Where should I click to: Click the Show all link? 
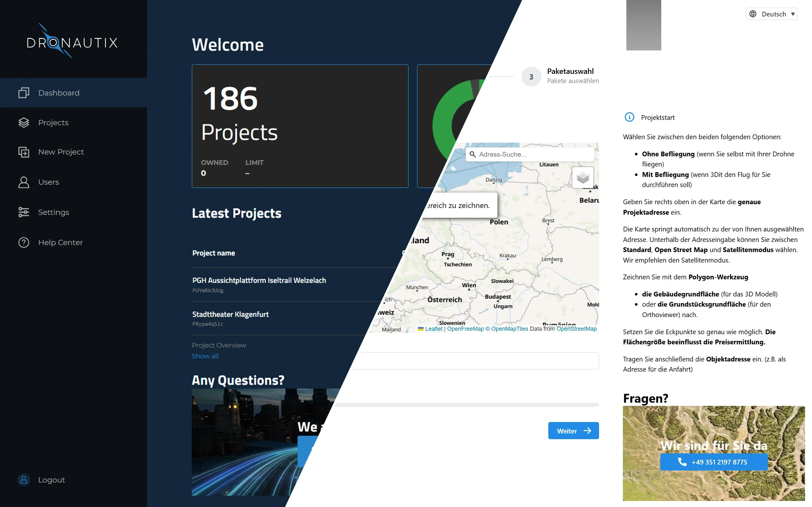(205, 356)
